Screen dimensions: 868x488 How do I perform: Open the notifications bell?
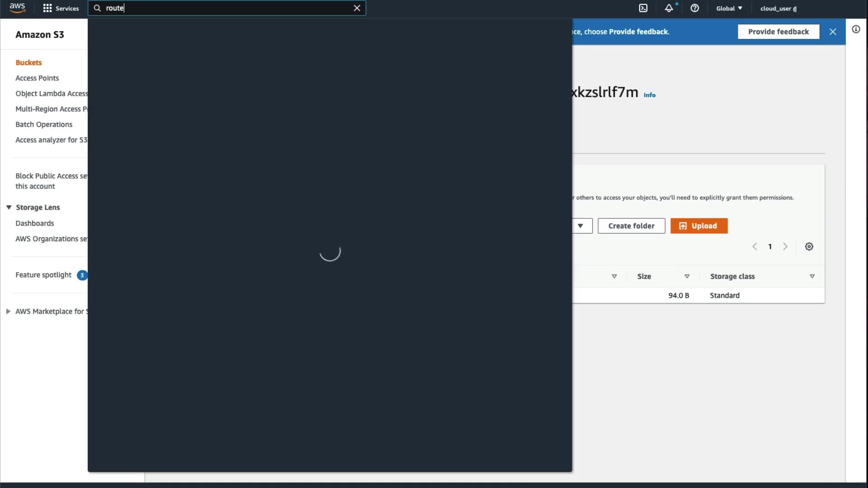point(669,8)
